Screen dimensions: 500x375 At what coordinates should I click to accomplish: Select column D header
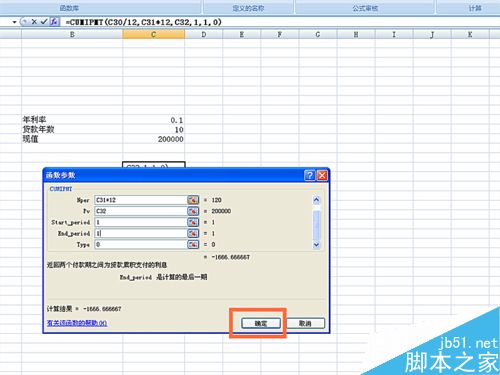click(x=204, y=34)
